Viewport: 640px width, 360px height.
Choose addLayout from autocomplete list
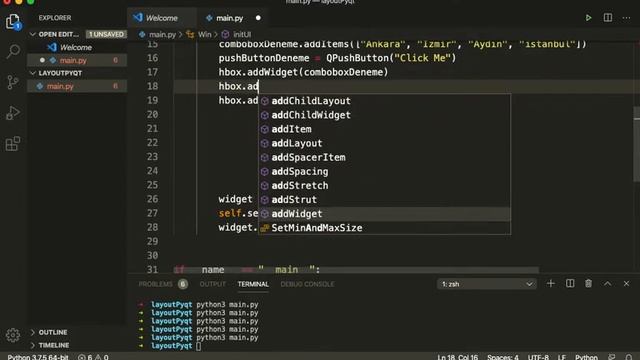384,143
